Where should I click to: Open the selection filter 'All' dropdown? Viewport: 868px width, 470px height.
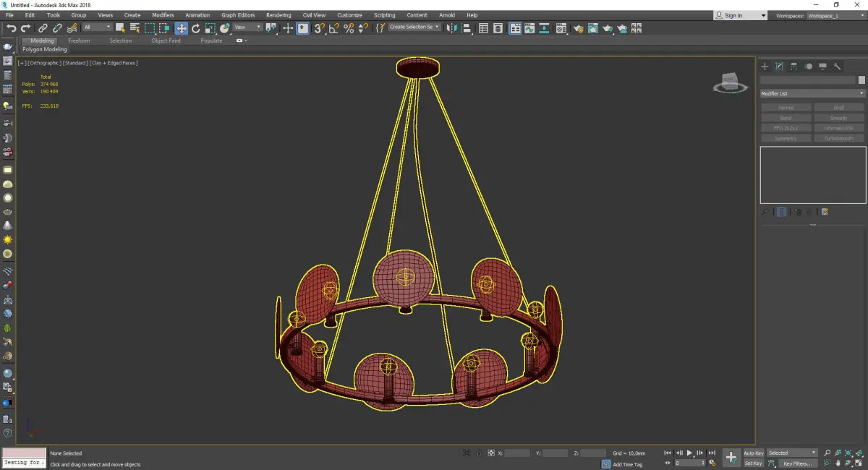[97, 27]
